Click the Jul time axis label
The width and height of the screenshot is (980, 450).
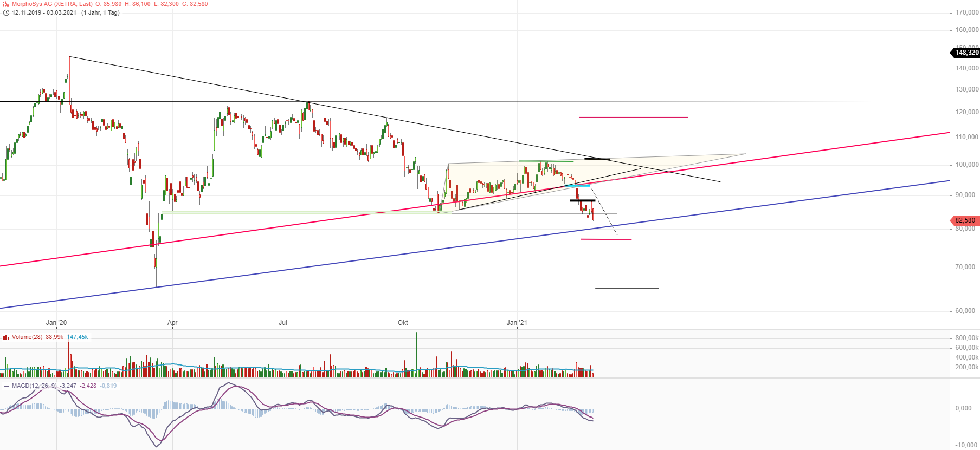[x=283, y=323]
